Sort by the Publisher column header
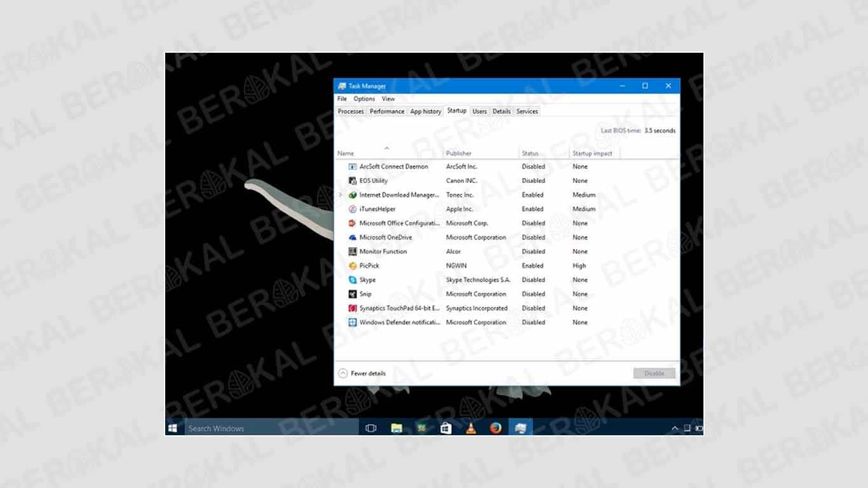Image resolution: width=868 pixels, height=488 pixels. (481, 152)
